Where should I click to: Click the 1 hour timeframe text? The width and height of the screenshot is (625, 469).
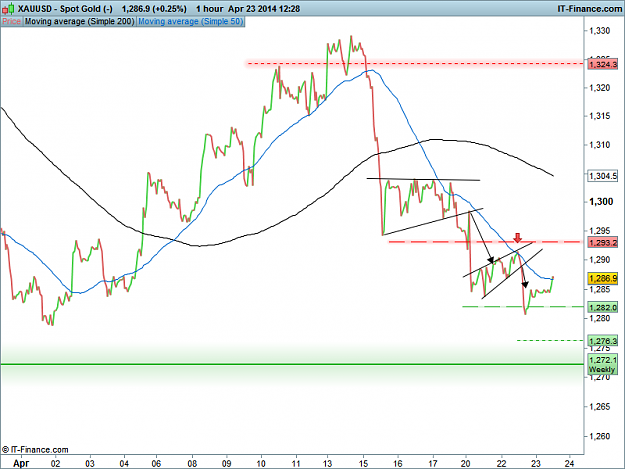coord(209,8)
